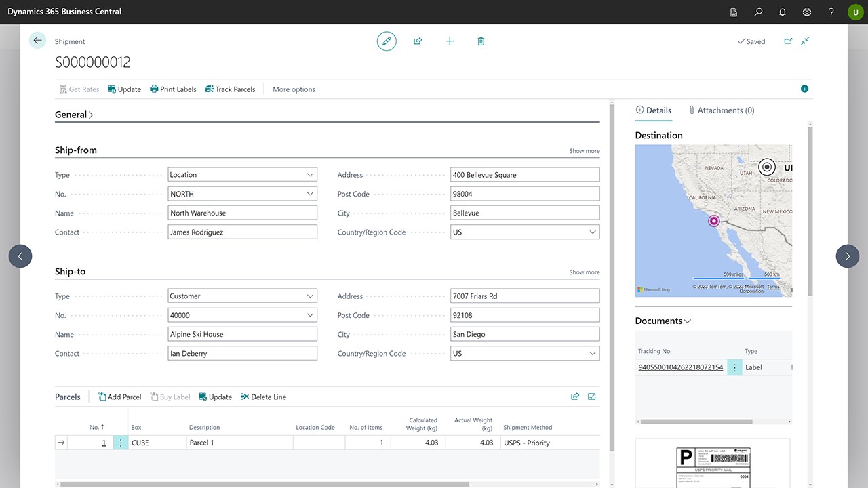Click the shipping label thumbnail preview
The height and width of the screenshot is (488, 868).
tap(713, 464)
